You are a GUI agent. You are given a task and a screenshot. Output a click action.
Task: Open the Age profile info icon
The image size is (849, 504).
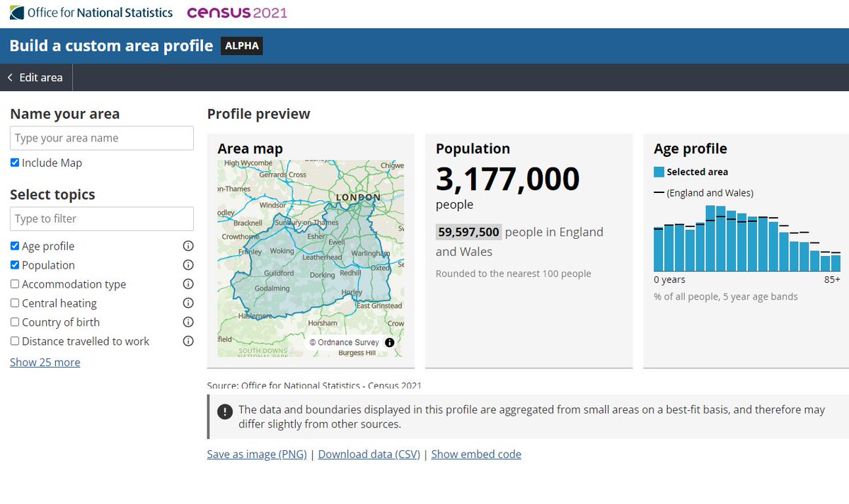pyautogui.click(x=187, y=246)
